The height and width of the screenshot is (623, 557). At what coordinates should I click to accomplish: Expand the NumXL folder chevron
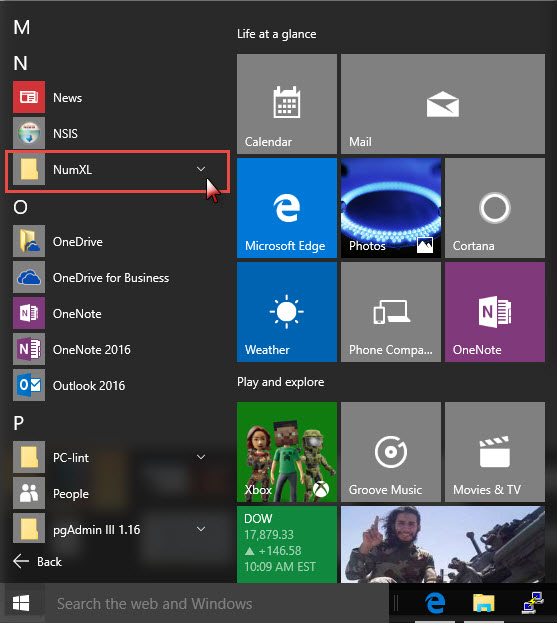click(x=201, y=169)
